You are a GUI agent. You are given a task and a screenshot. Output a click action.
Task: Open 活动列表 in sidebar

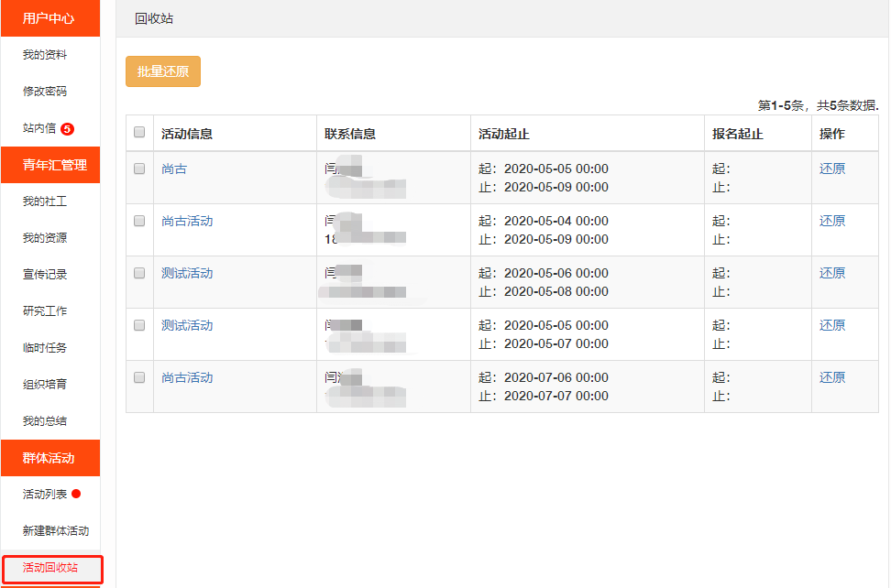click(45, 495)
